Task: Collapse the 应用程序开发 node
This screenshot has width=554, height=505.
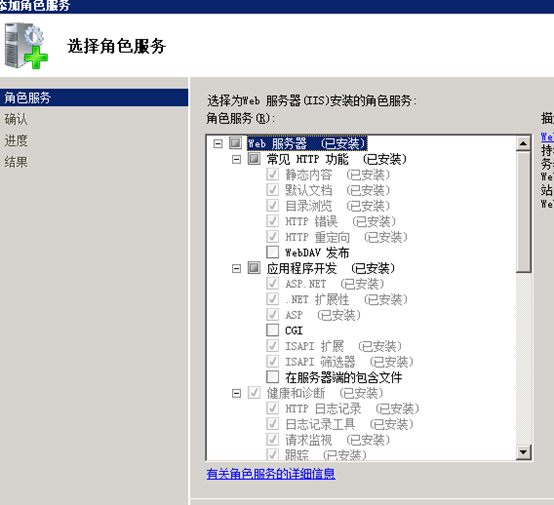Action: pos(236,269)
